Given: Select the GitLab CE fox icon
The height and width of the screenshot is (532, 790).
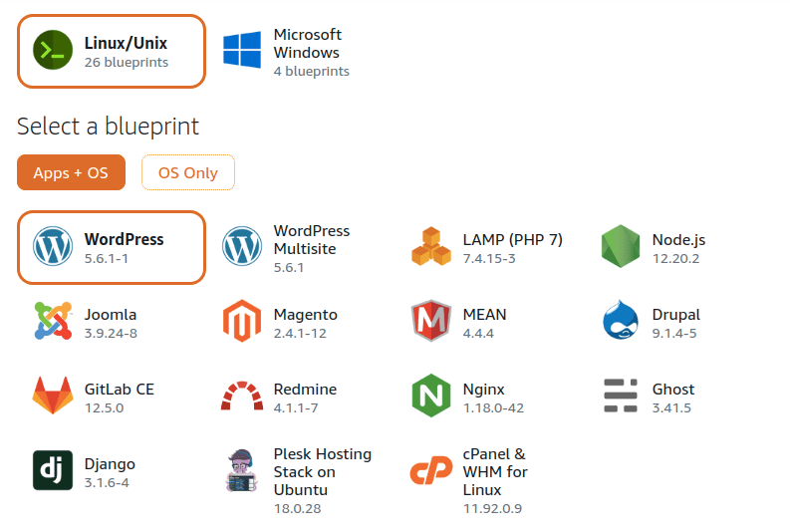Looking at the screenshot, I should [x=53, y=396].
